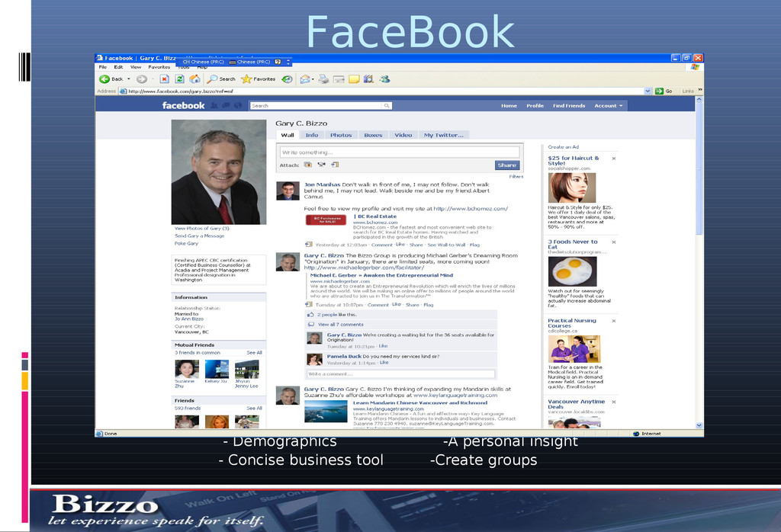Click the Home link in the Facebook bar
This screenshot has width=781, height=532.
[509, 105]
